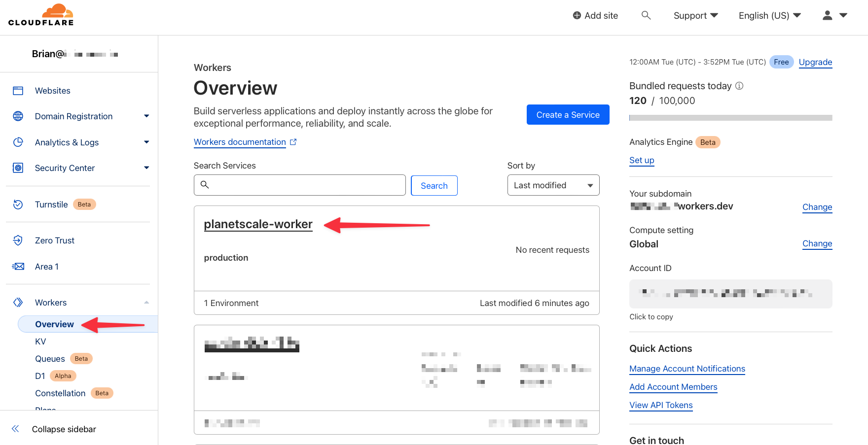Focus the Search Services input field
This screenshot has width=868, height=445.
point(300,185)
